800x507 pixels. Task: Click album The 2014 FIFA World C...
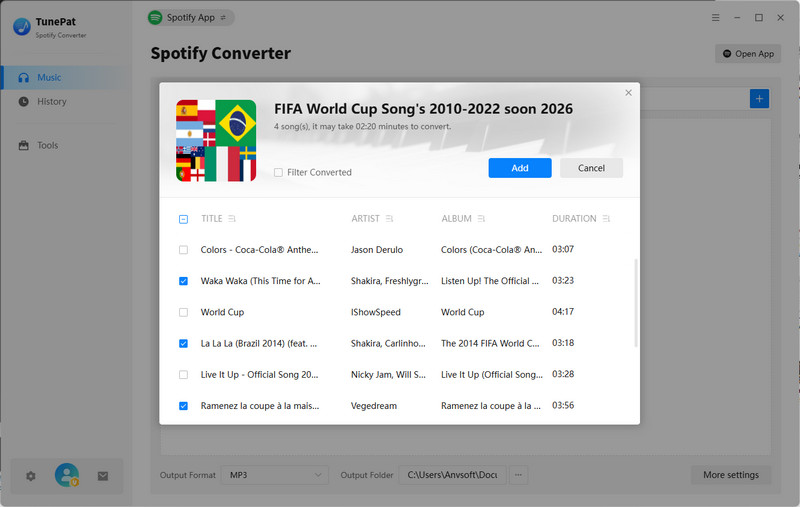point(490,343)
